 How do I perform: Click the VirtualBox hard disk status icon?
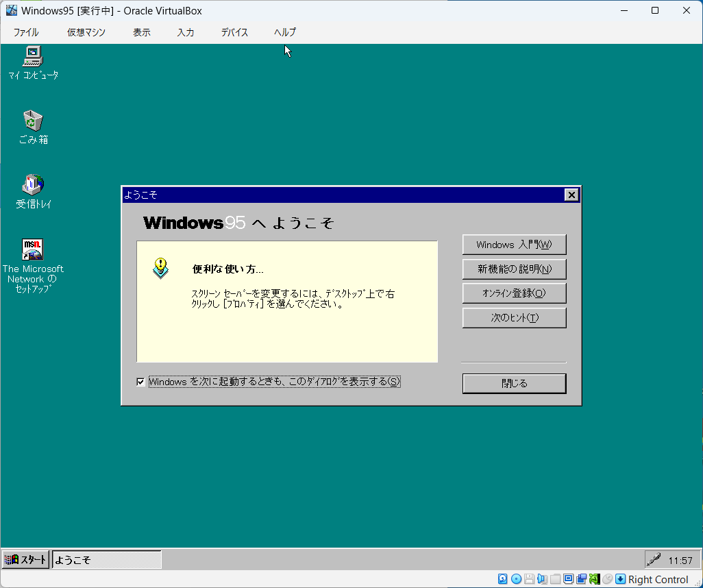503,579
